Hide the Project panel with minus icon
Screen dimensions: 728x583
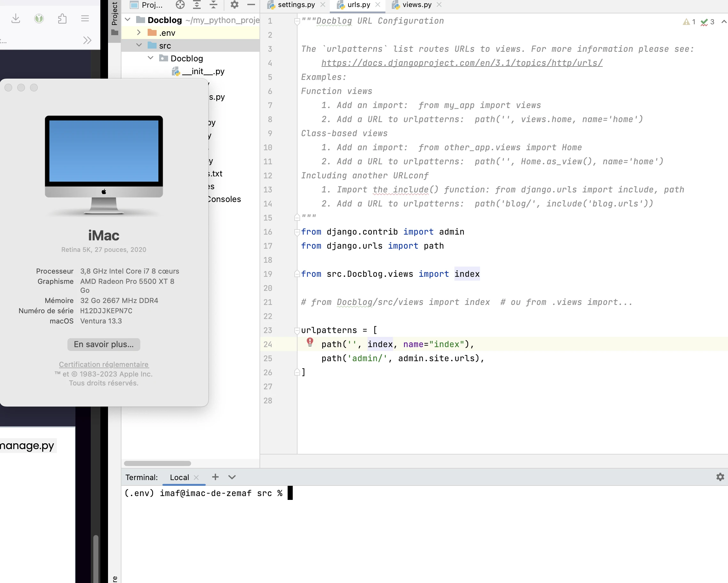click(x=251, y=5)
